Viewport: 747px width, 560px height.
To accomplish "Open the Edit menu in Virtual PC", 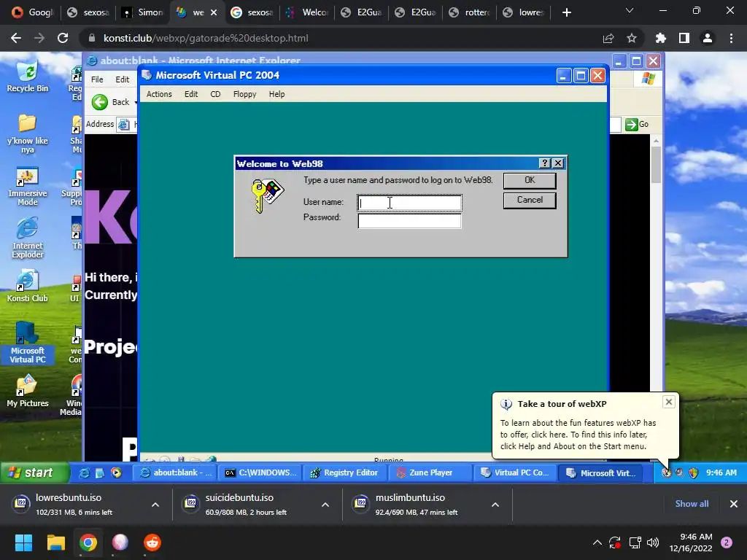I will [x=191, y=94].
